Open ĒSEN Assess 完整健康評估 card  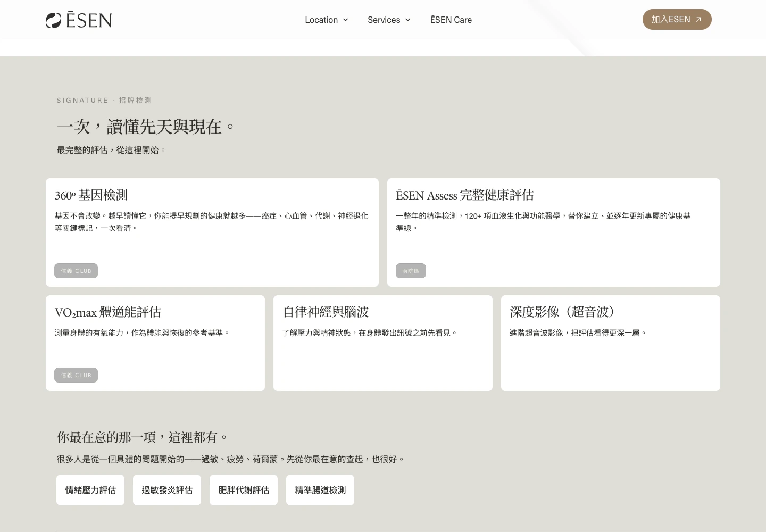click(x=554, y=232)
